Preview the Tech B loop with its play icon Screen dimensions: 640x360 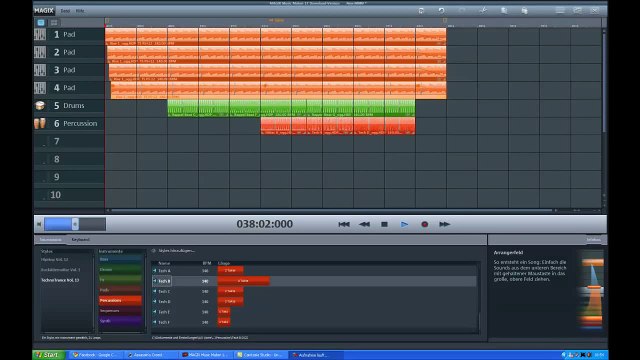(155, 281)
